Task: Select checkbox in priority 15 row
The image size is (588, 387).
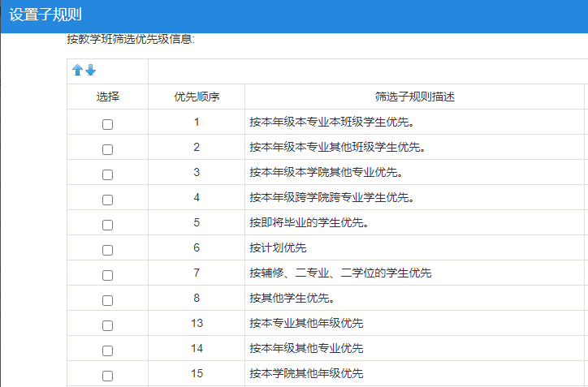Action: click(107, 376)
